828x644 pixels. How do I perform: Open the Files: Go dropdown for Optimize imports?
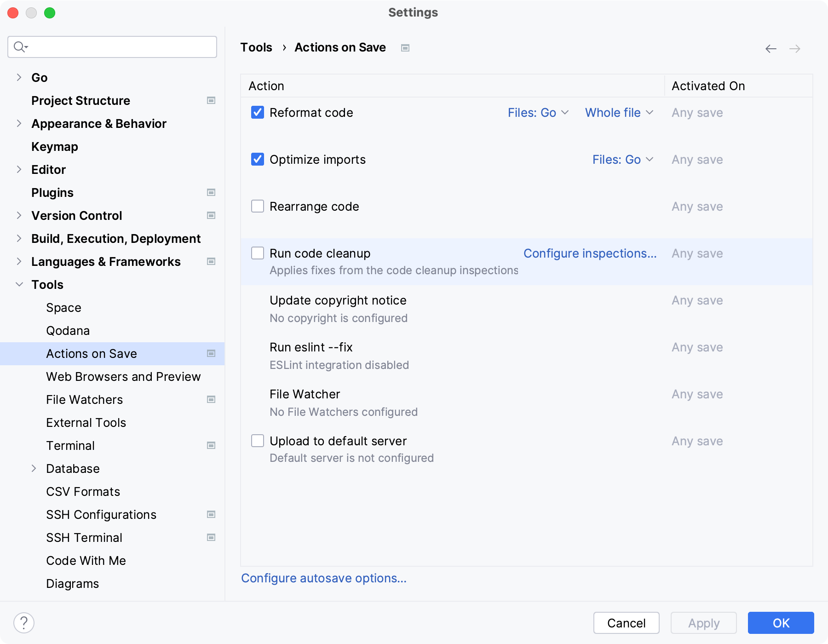[x=622, y=160]
